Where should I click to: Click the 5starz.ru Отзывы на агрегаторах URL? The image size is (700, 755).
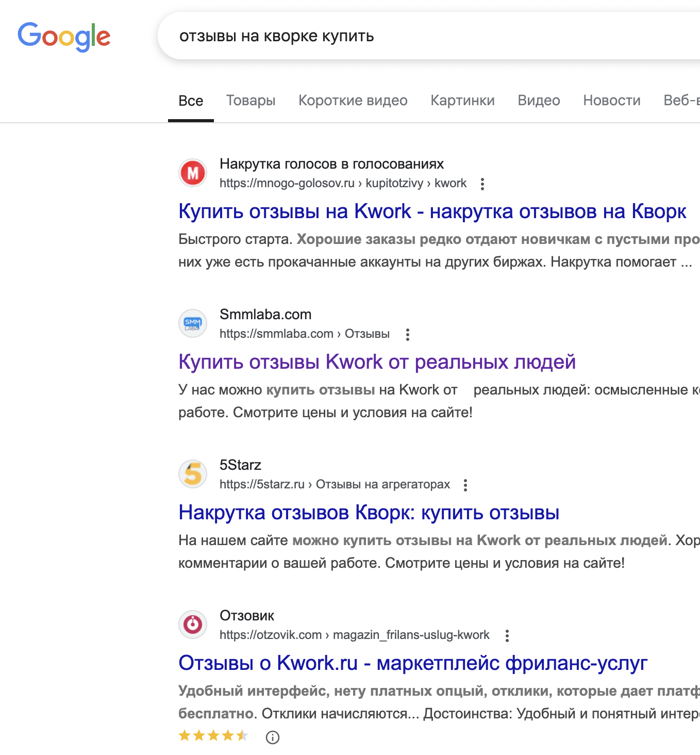tap(335, 484)
